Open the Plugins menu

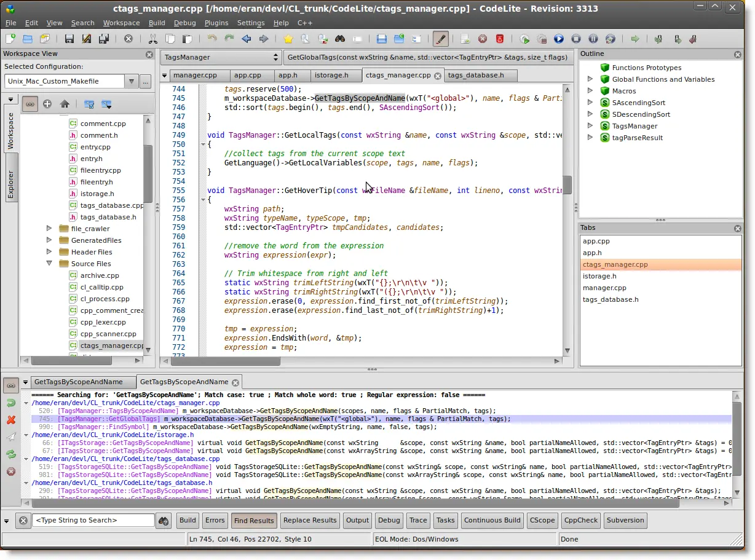click(216, 23)
